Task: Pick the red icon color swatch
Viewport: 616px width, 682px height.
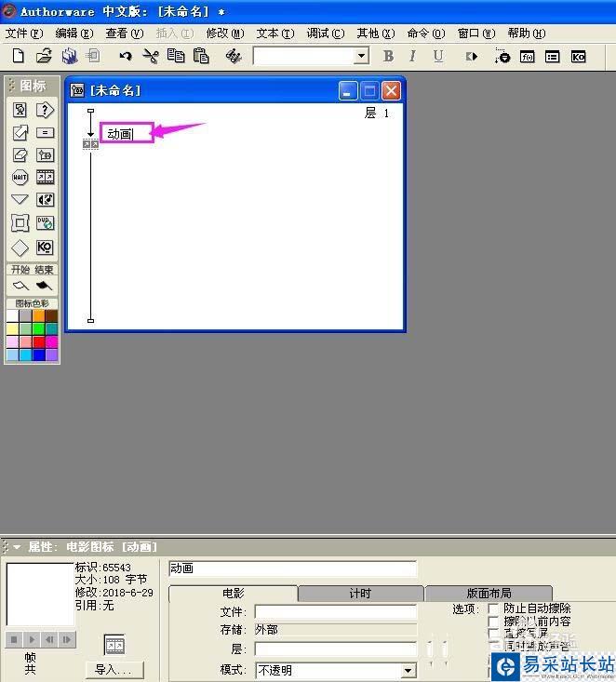Action: point(38,341)
